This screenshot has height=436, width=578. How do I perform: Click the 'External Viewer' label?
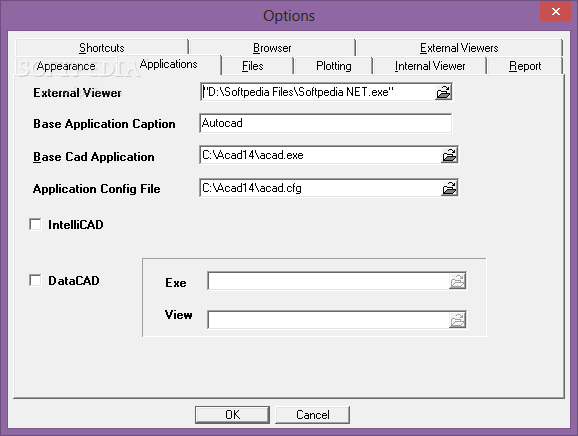[77, 93]
